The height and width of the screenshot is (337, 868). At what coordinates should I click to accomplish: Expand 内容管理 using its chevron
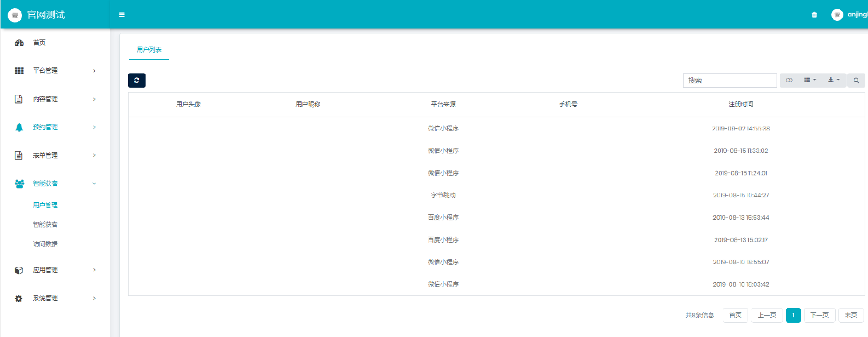pos(94,99)
